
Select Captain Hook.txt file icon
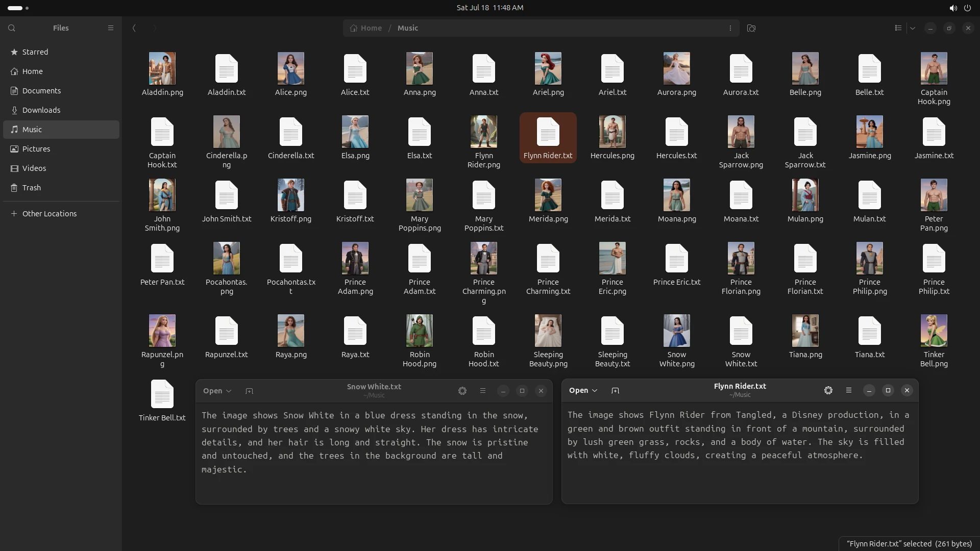[162, 132]
